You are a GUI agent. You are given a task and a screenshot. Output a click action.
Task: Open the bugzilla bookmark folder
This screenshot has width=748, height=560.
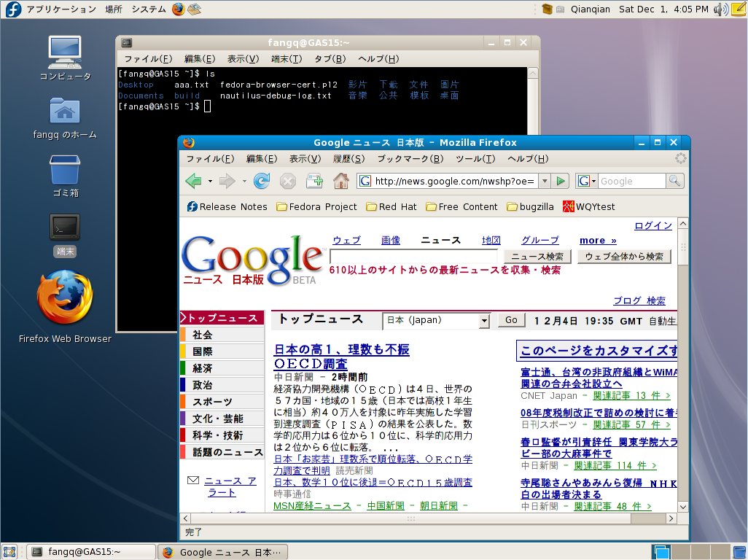tap(530, 206)
